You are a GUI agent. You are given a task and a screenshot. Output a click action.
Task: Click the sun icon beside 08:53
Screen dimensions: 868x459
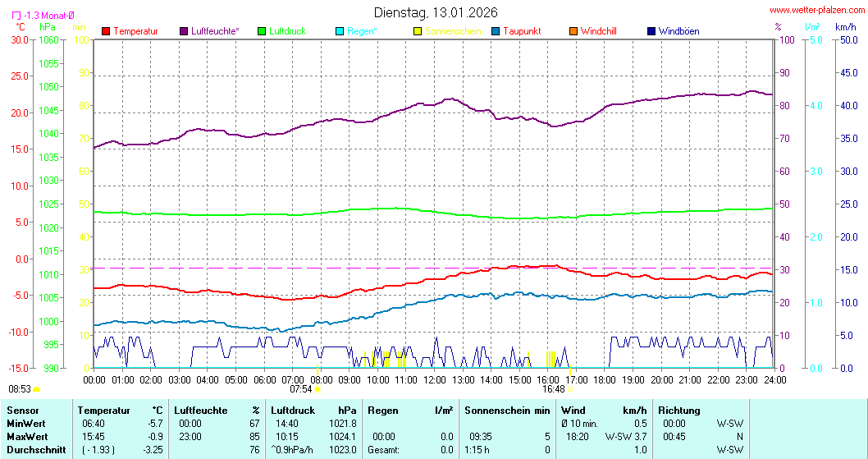click(37, 389)
